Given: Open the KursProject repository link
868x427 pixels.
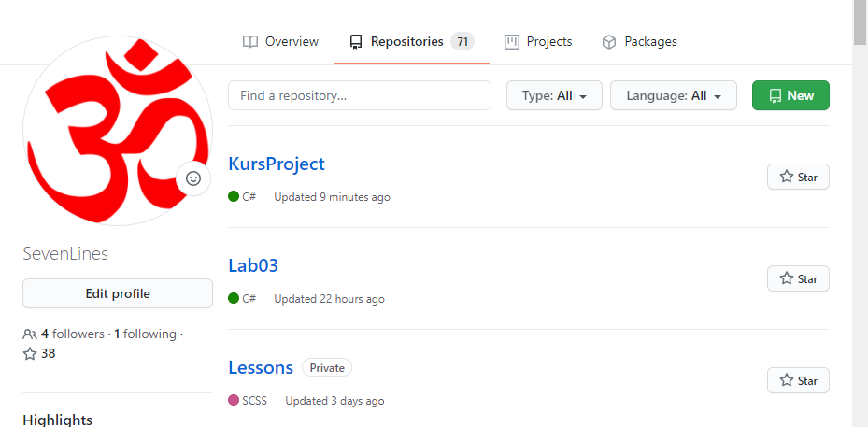Looking at the screenshot, I should tap(277, 164).
